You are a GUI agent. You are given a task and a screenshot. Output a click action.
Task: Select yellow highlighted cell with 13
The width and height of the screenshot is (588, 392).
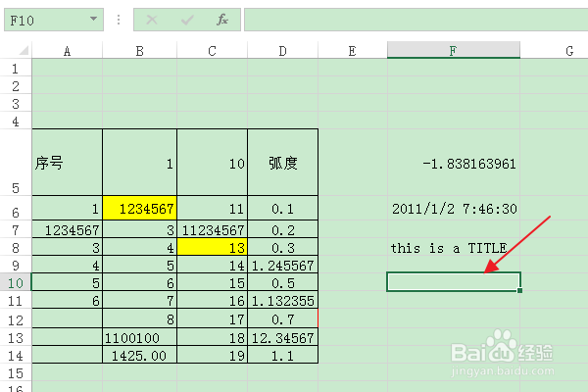click(213, 247)
